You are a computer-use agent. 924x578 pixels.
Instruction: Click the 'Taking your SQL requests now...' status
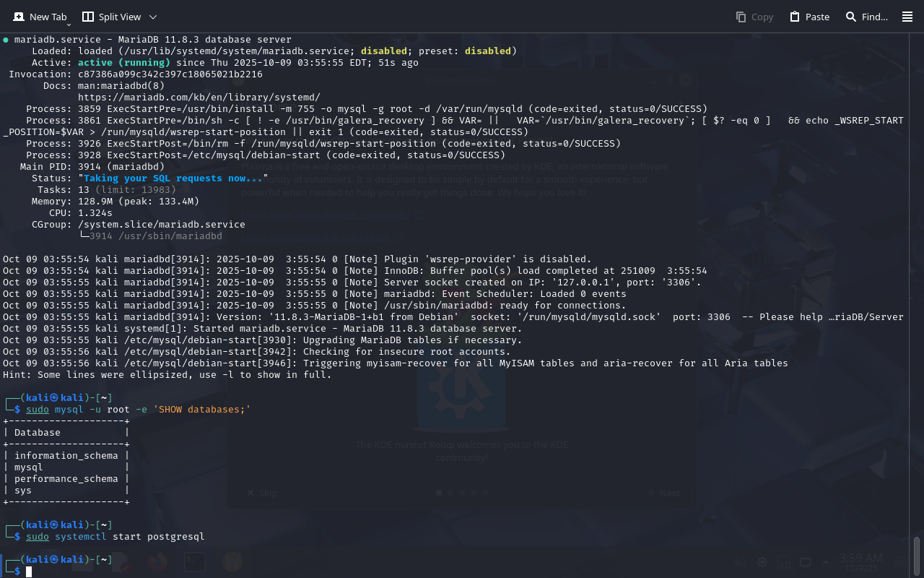(173, 178)
